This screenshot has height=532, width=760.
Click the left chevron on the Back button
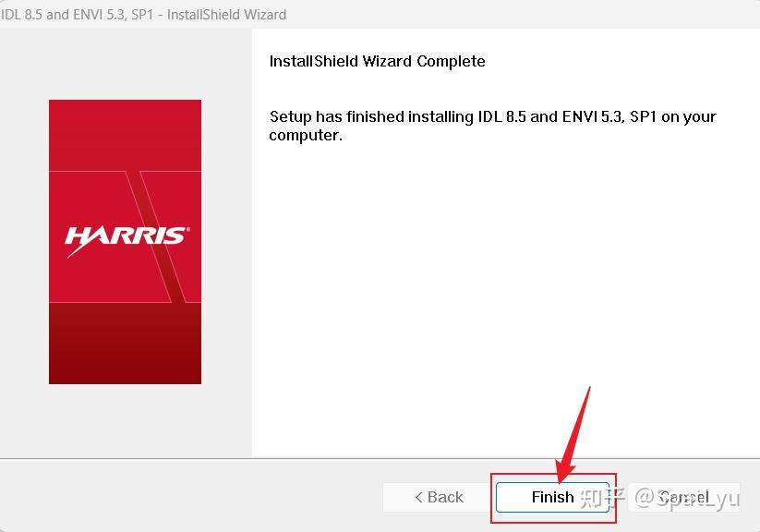[x=418, y=497]
